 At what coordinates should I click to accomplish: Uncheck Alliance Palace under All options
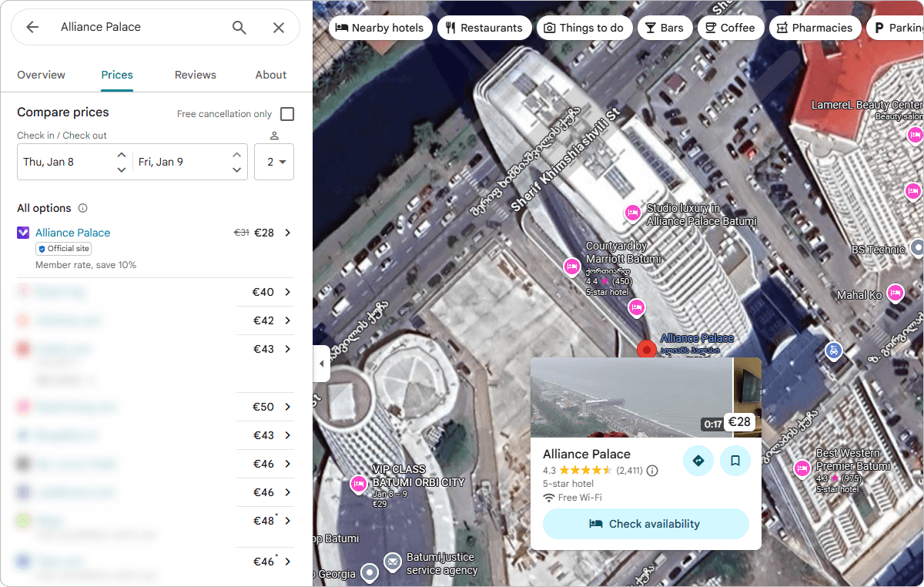[x=23, y=232]
